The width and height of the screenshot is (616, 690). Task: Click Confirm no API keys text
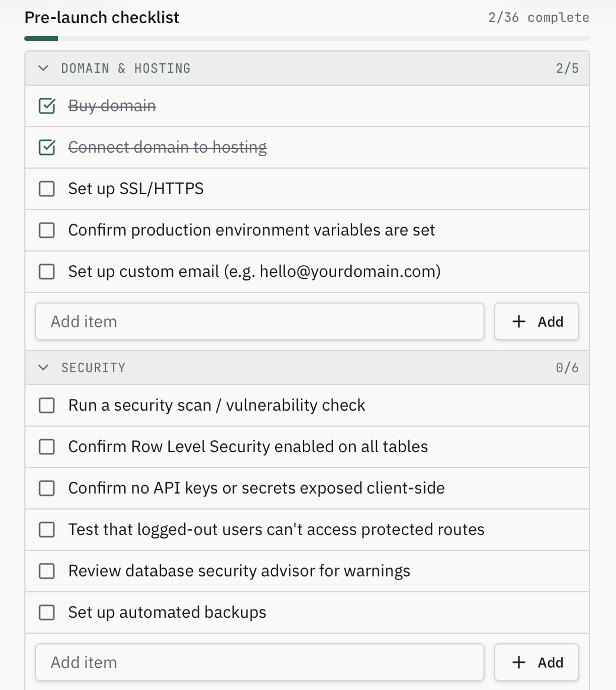[257, 488]
